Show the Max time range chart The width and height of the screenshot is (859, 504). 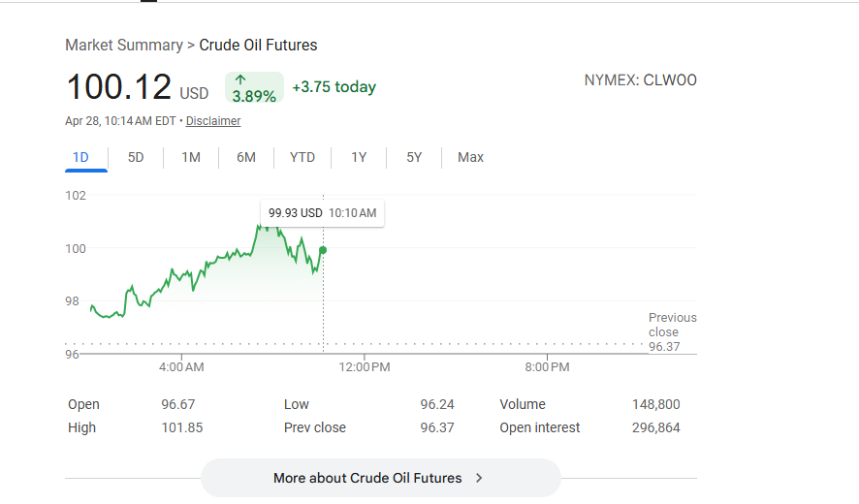click(470, 157)
